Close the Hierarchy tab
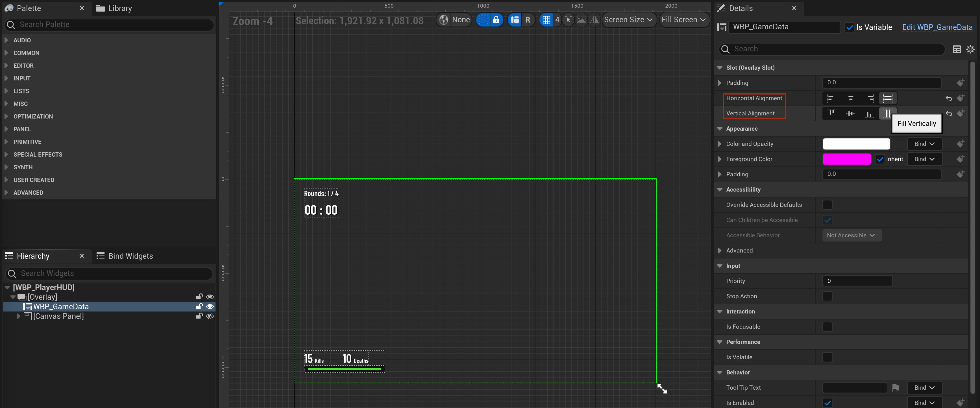The width and height of the screenshot is (980, 408). pyautogui.click(x=81, y=256)
